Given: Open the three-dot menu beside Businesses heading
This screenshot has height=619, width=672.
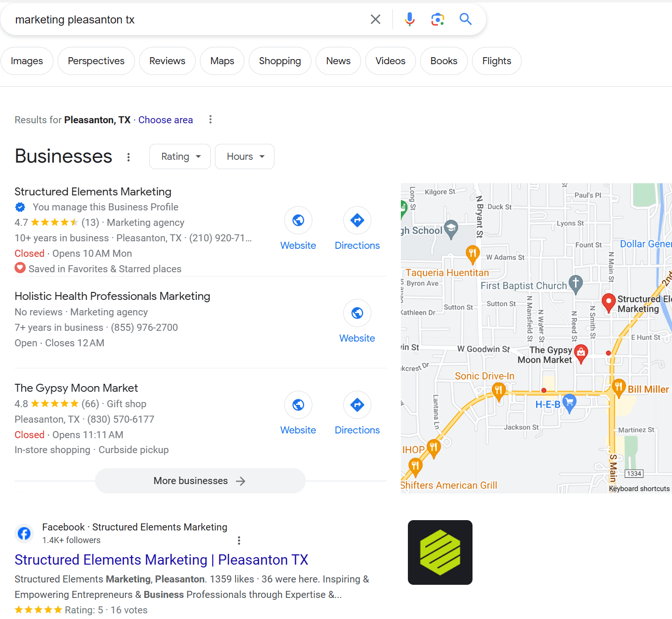Looking at the screenshot, I should pos(128,157).
